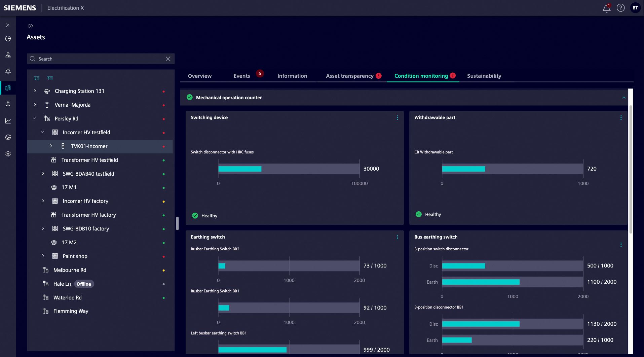Click value 92 / 1000
Viewport: 644px width, 357px height.
pos(375,308)
